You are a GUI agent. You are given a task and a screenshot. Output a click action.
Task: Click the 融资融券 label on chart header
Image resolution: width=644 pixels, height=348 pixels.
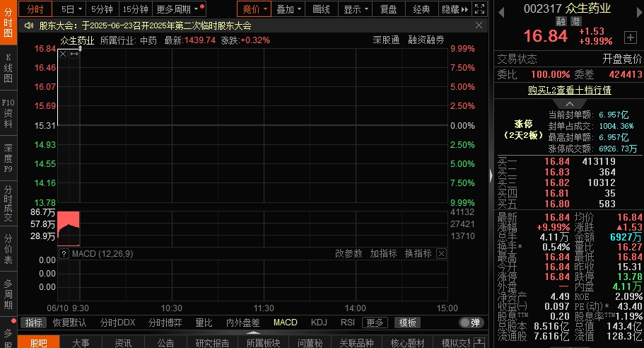426,40
